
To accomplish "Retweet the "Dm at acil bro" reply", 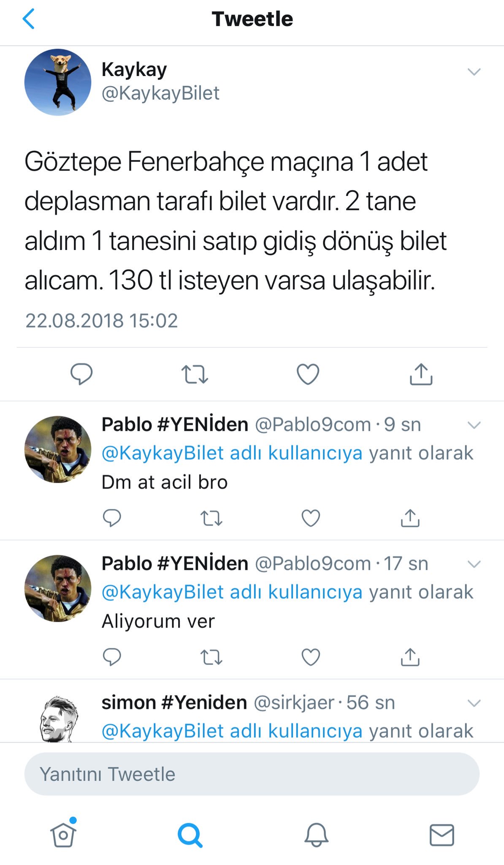I will 211,518.
